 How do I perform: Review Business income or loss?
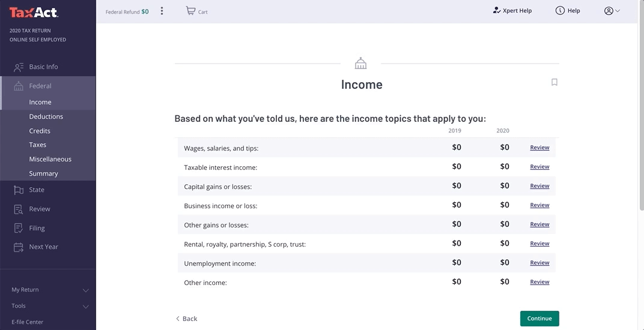[x=539, y=205]
